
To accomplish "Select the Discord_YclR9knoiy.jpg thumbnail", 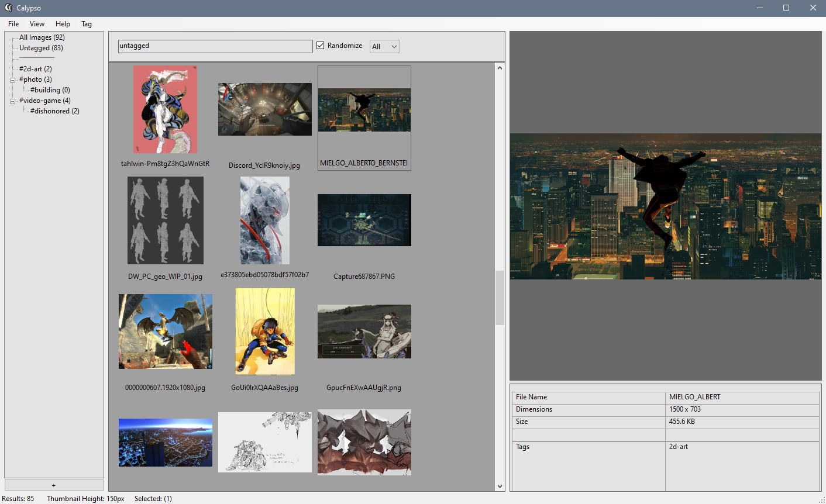I will (264, 109).
